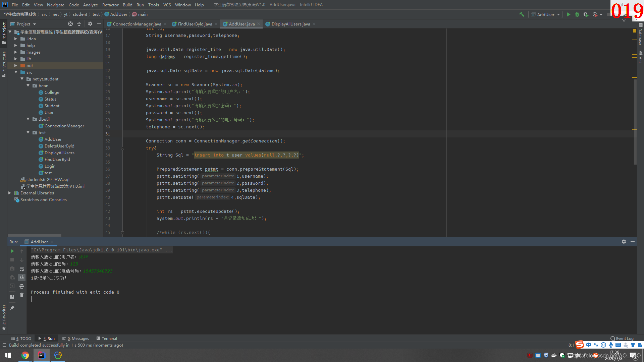644x362 pixels.
Task: Click the Locate in Project tree target icon
Action: coord(70,24)
